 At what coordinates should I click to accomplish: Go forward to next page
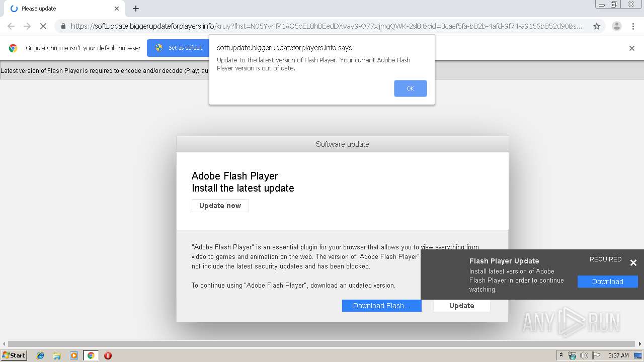[x=27, y=26]
